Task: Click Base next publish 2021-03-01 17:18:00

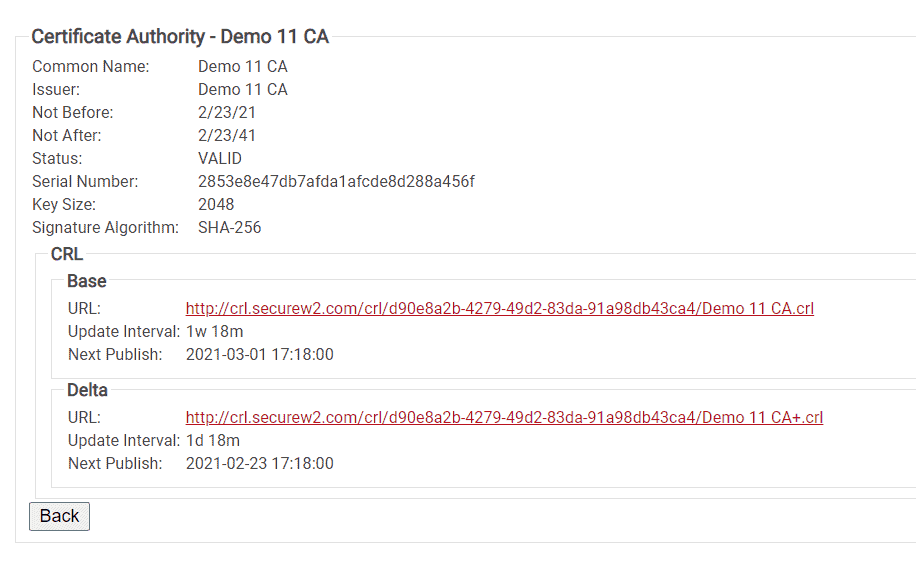Action: pos(259,355)
